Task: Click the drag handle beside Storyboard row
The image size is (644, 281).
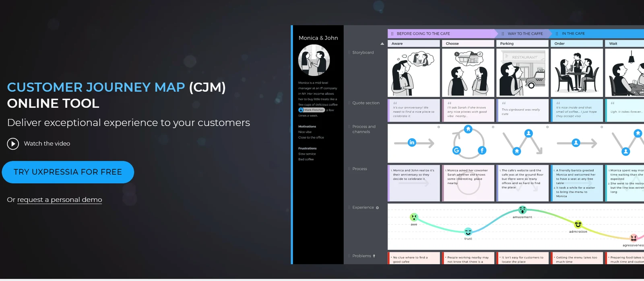Action: point(349,52)
